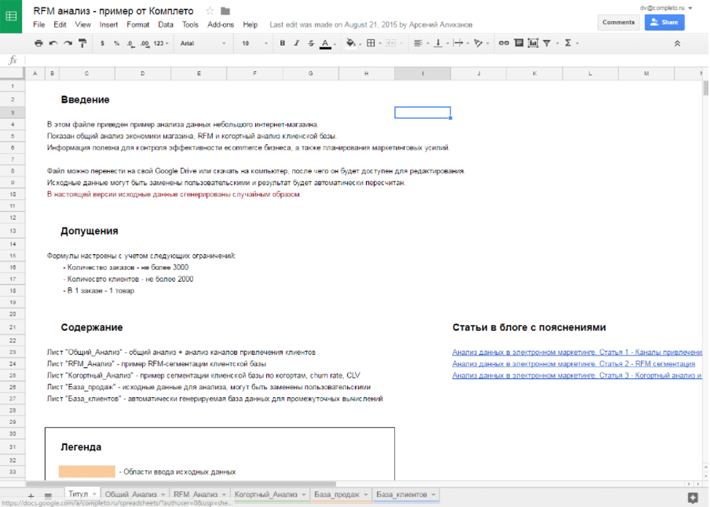Open the all sheets list
Screen dimensions: 710x507
pos(48,495)
